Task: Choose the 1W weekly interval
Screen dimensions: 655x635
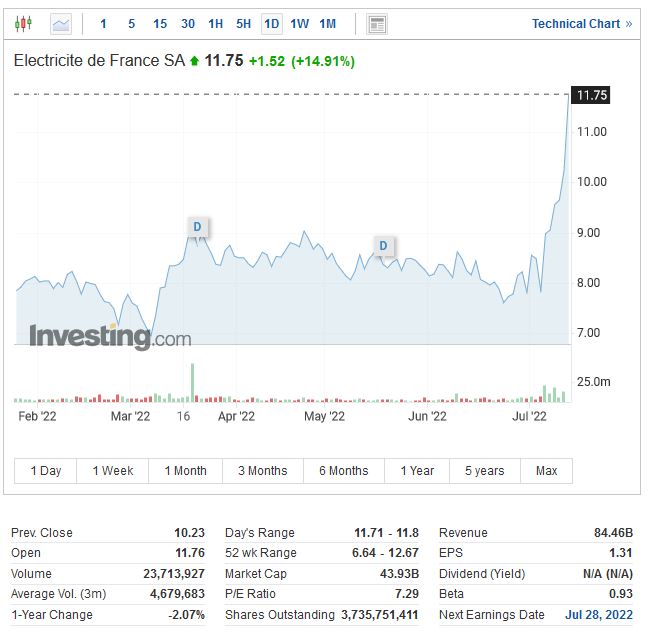Action: tap(299, 23)
